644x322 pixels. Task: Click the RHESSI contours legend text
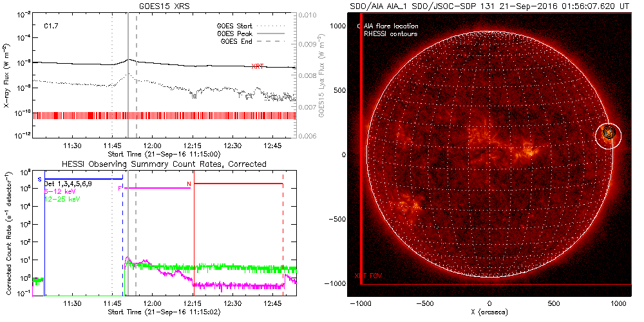tap(391, 33)
